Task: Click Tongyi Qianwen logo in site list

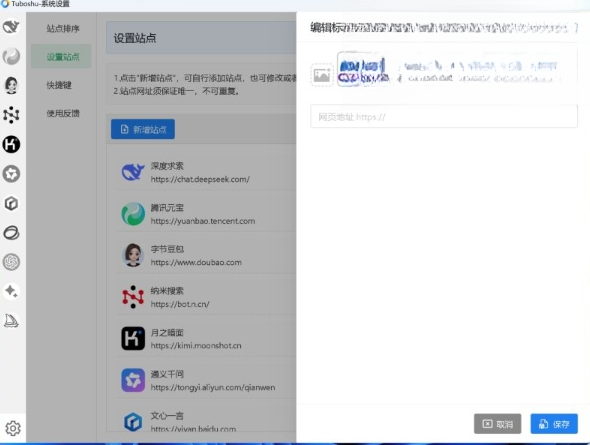Action: pyautogui.click(x=133, y=380)
